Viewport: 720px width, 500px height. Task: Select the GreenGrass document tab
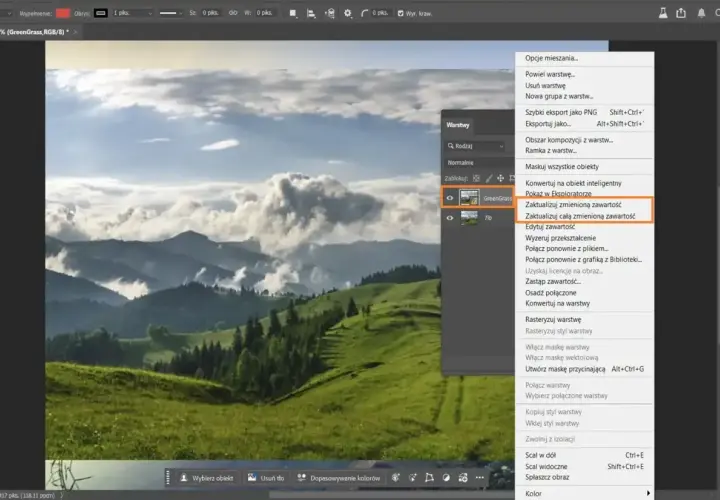pyautogui.click(x=34, y=32)
